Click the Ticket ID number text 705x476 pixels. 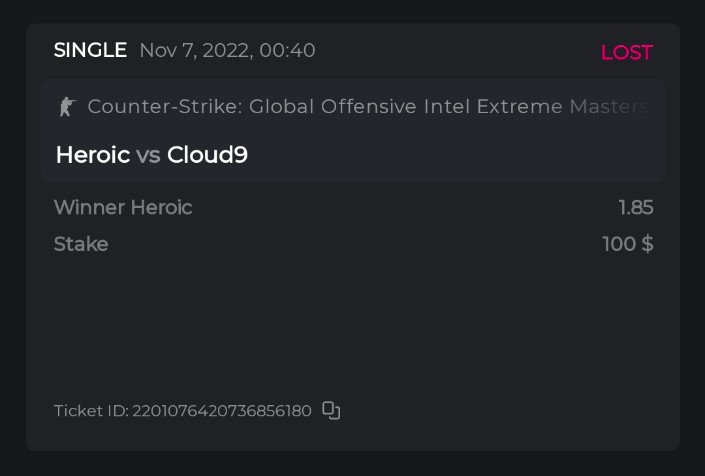(222, 411)
